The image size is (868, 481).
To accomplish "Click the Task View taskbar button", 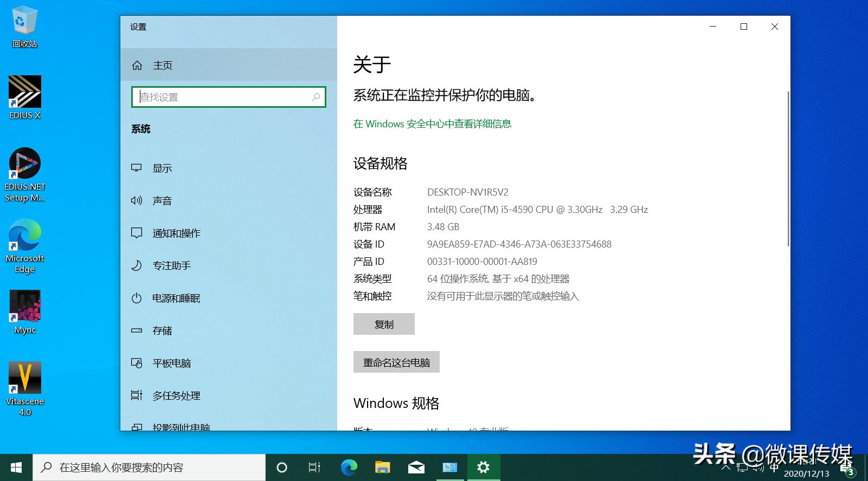I will (x=314, y=467).
